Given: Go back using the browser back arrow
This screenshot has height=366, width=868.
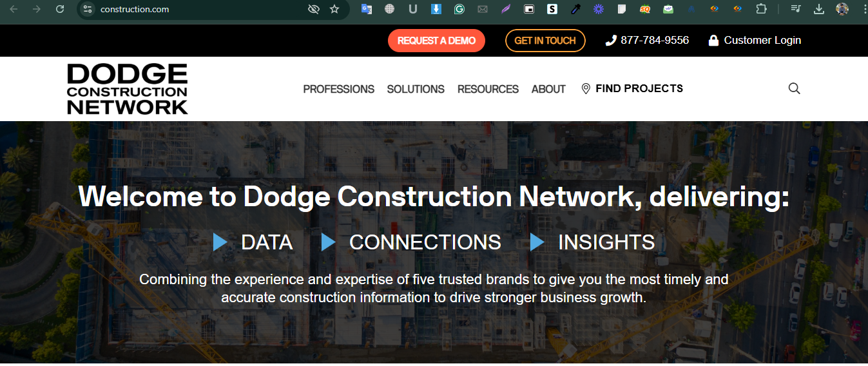Looking at the screenshot, I should point(14,9).
